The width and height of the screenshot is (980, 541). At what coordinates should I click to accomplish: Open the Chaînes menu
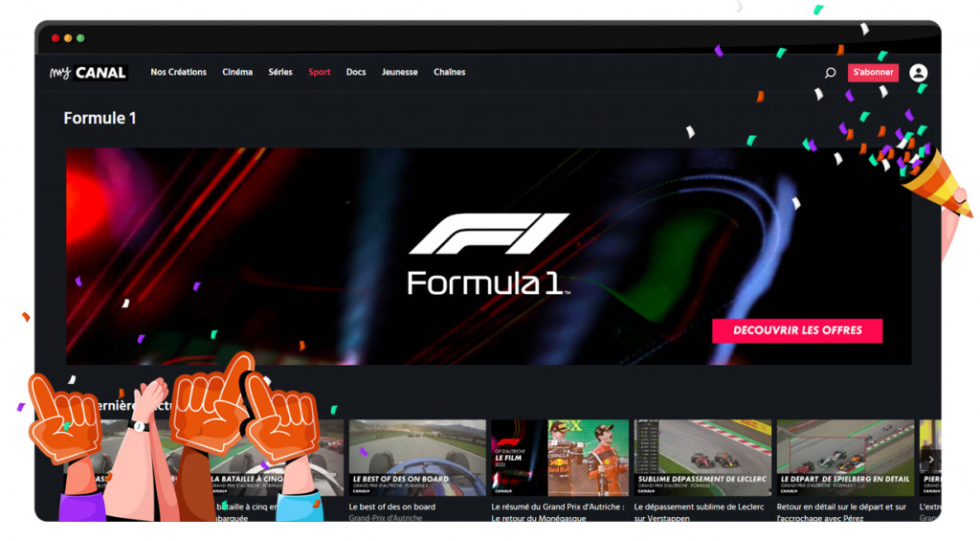(x=450, y=72)
